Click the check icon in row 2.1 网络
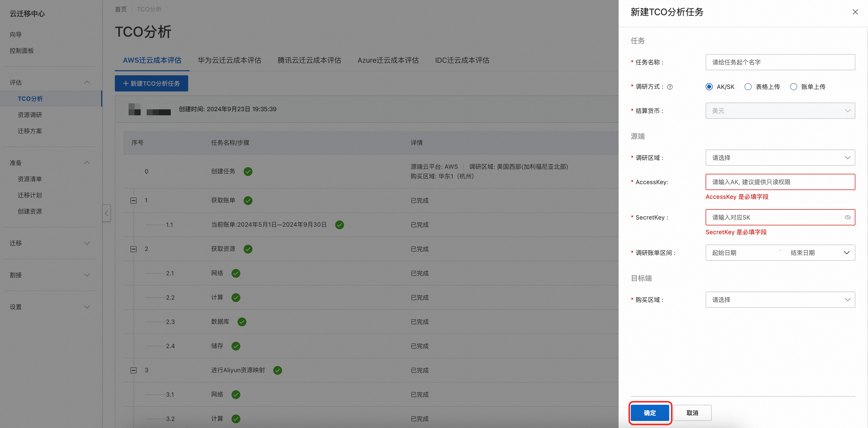 point(236,273)
